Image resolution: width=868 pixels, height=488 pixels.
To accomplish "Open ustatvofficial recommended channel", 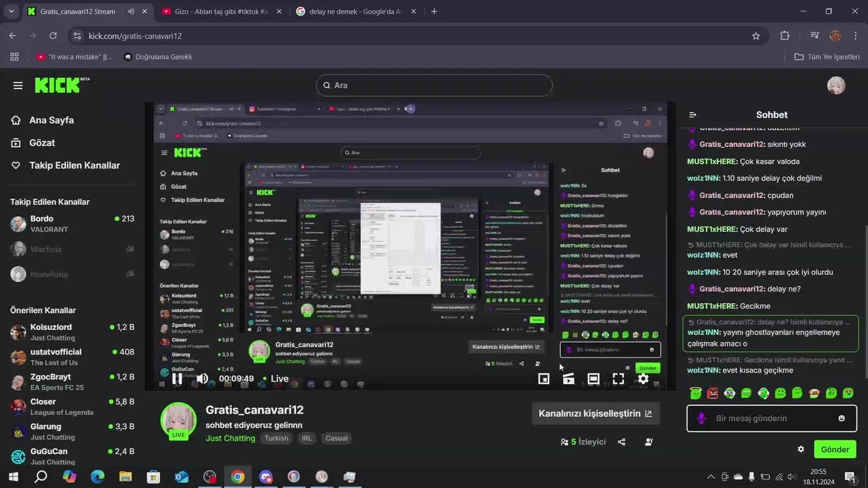I will [x=72, y=357].
